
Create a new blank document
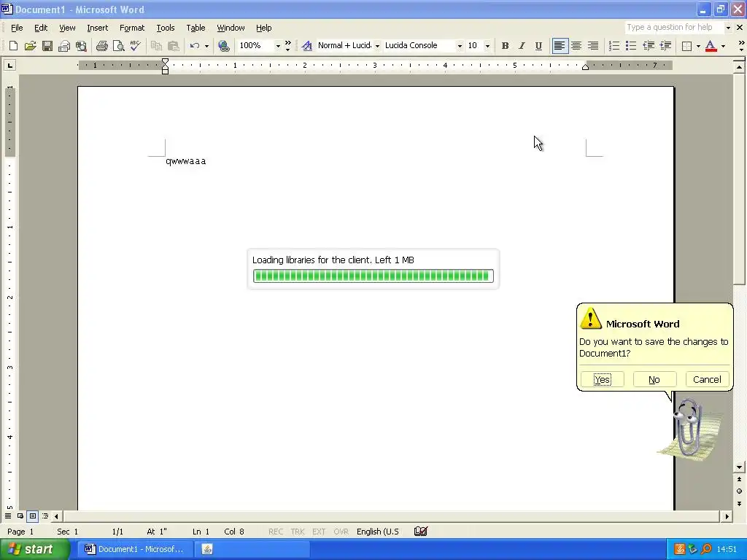tap(13, 46)
